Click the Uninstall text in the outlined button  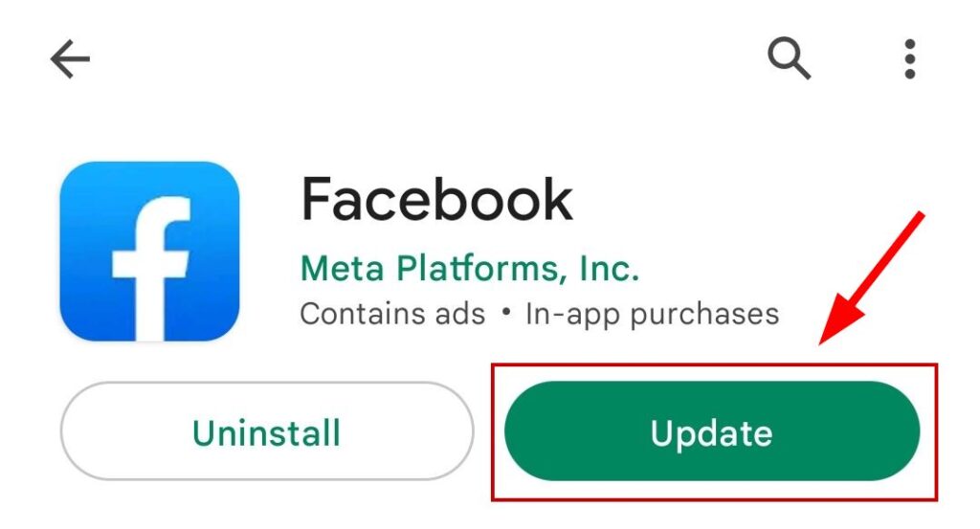tap(266, 432)
